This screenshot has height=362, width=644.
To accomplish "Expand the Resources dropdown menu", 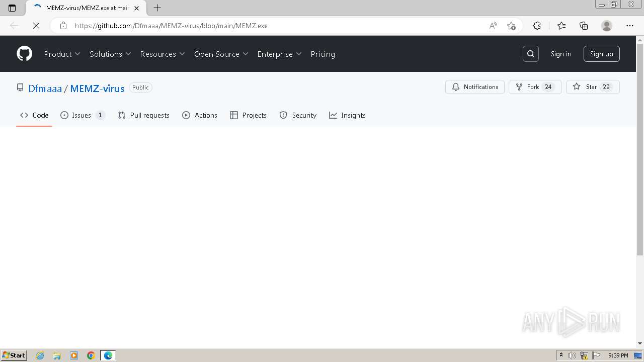I will pyautogui.click(x=163, y=54).
